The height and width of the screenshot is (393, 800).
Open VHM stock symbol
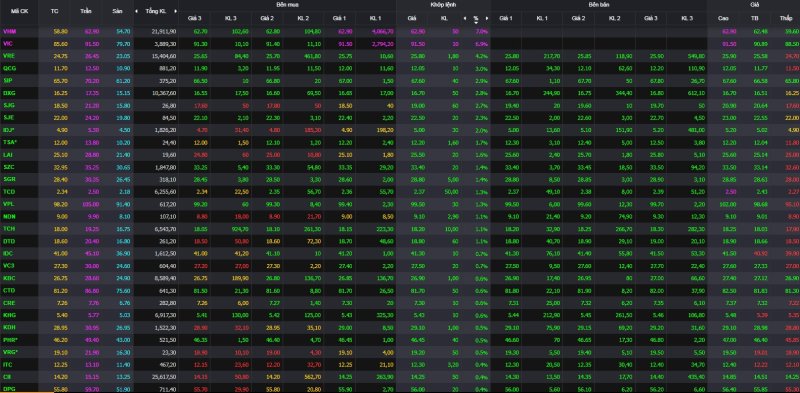point(9,31)
